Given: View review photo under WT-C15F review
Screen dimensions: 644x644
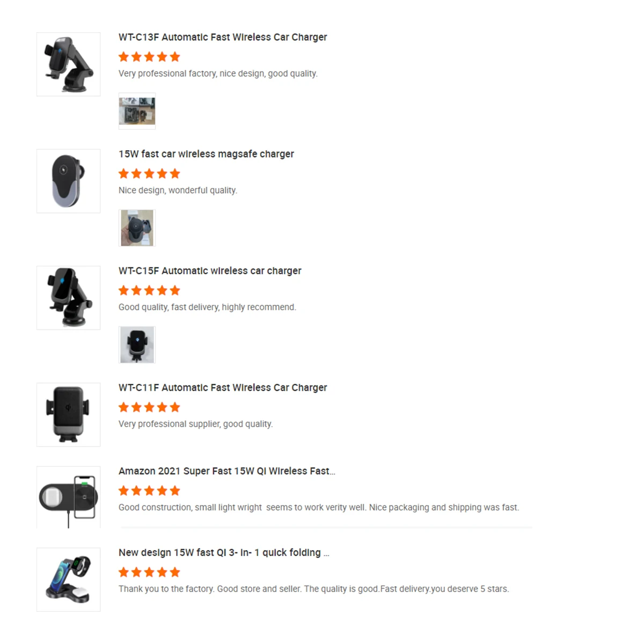Looking at the screenshot, I should (137, 345).
